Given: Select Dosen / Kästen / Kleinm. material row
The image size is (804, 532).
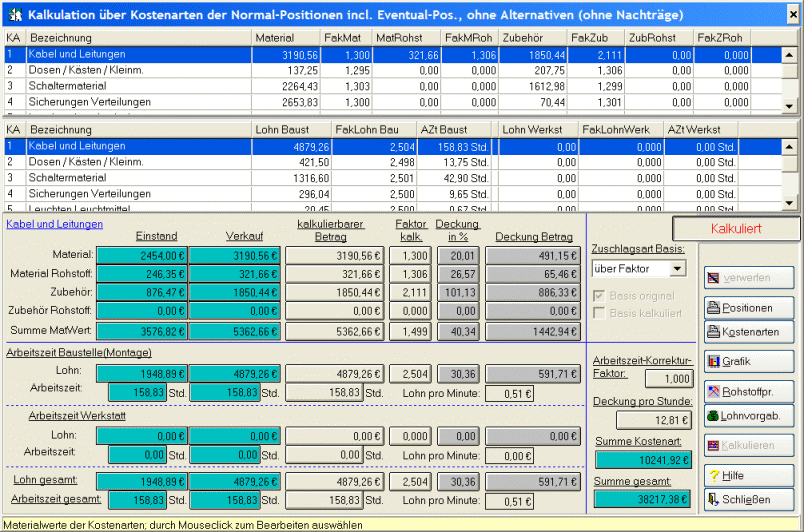Looking at the screenshot, I should (x=393, y=70).
